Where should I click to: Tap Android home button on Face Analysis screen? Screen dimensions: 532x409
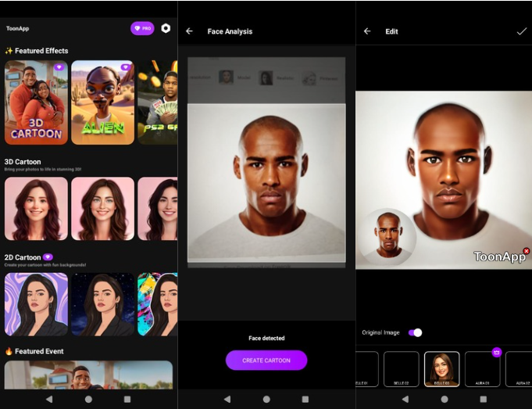[x=266, y=399]
